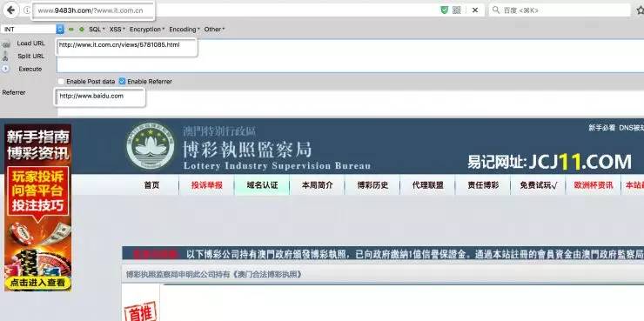Click the 点击进入查看 banner button
This screenshot has height=321, width=644.
pos(37,283)
